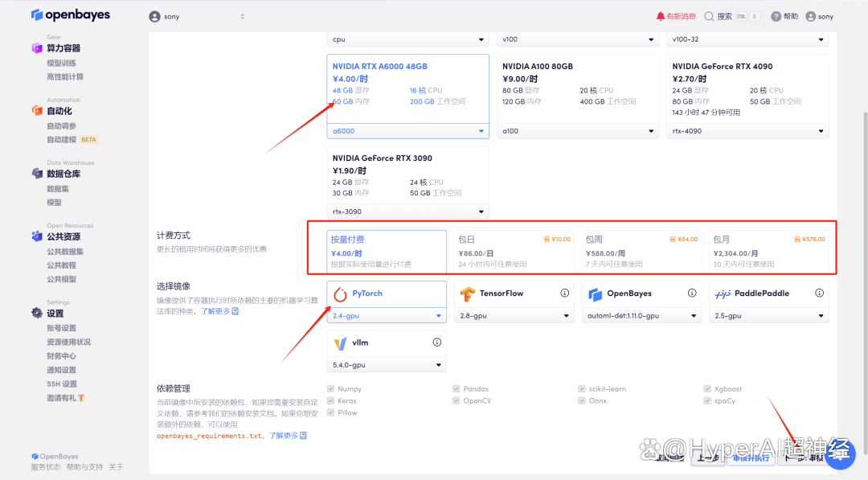Image resolution: width=868 pixels, height=480 pixels.
Task: Open the rtx-4090 dropdown
Action: (x=748, y=131)
